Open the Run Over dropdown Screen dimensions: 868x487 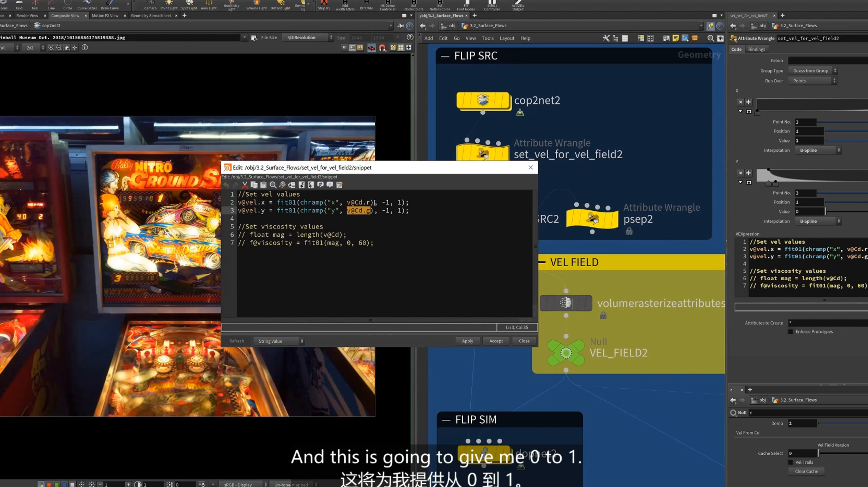pyautogui.click(x=812, y=81)
